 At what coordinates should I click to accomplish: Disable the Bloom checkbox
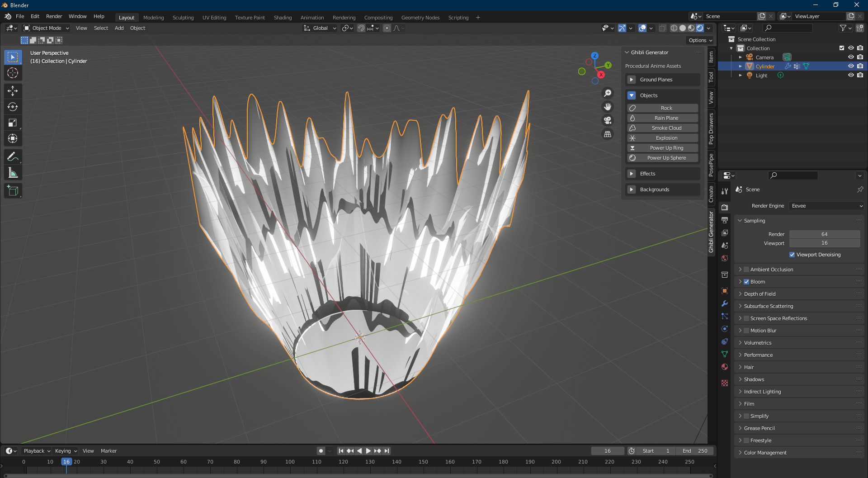(x=746, y=282)
